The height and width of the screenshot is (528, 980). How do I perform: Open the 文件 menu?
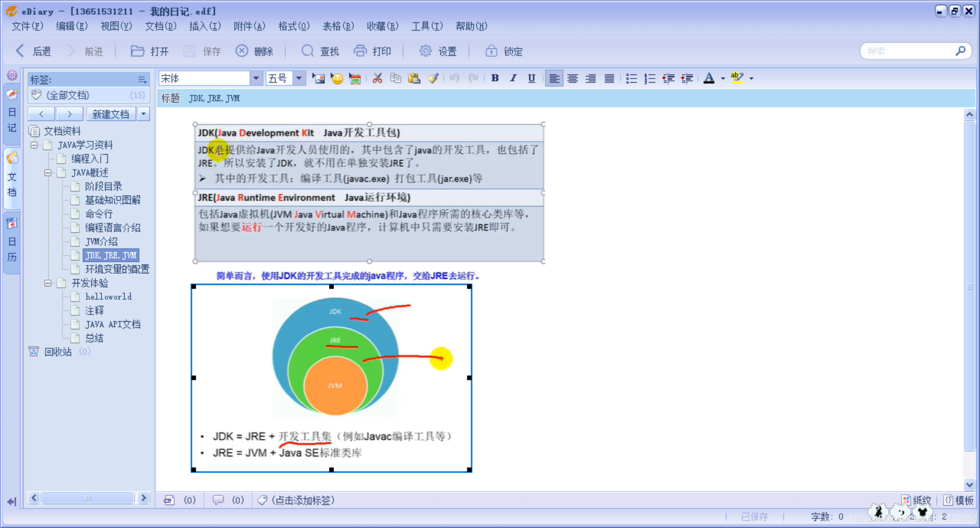(x=28, y=26)
